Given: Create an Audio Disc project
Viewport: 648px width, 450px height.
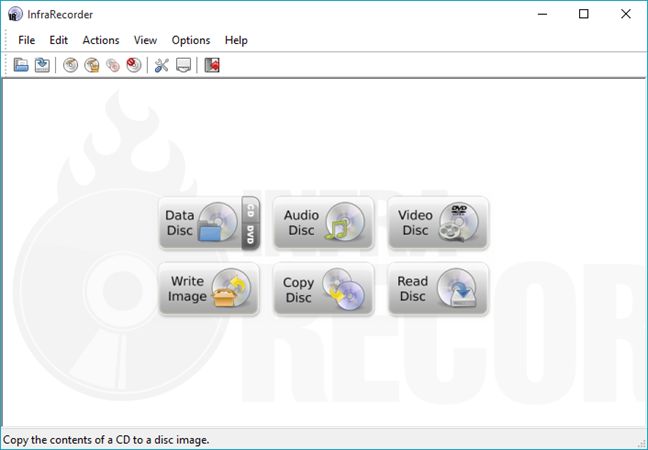Looking at the screenshot, I should point(324,223).
